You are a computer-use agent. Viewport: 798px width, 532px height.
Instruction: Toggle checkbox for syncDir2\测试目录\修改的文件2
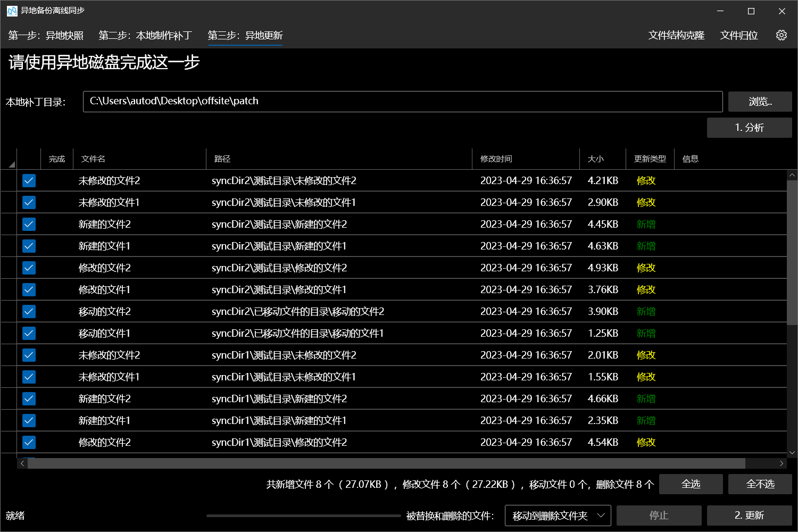[29, 268]
